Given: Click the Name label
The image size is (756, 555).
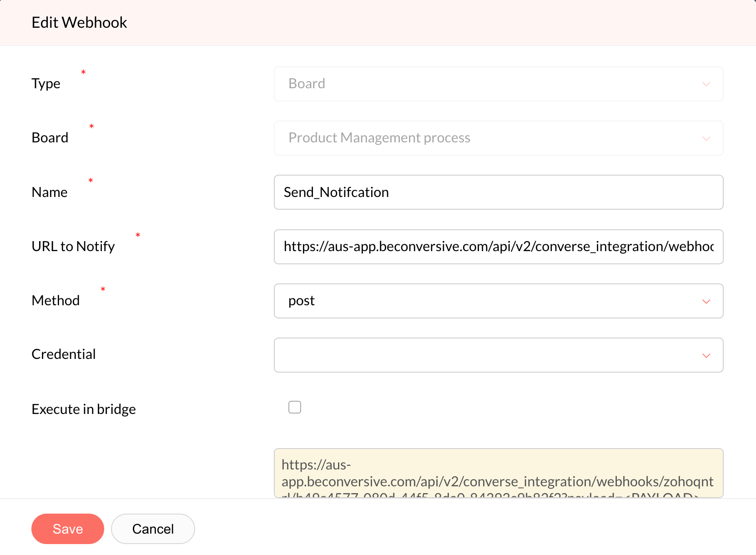Looking at the screenshot, I should point(50,192).
